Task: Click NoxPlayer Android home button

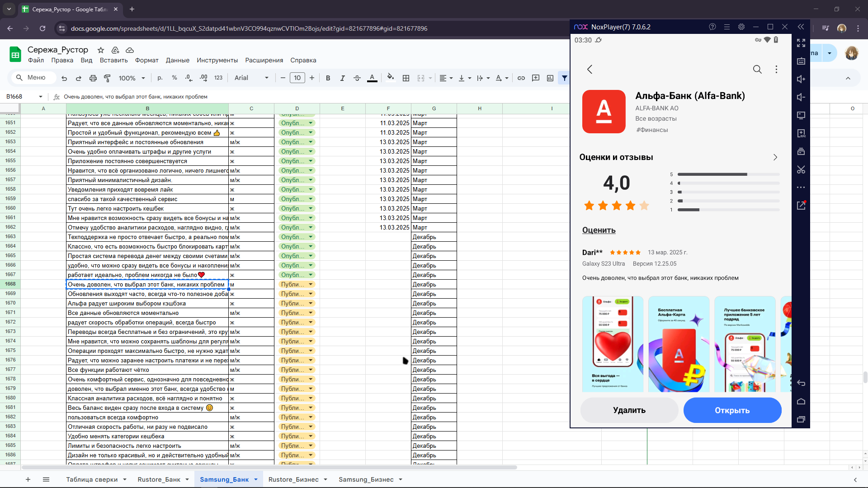Action: [801, 401]
